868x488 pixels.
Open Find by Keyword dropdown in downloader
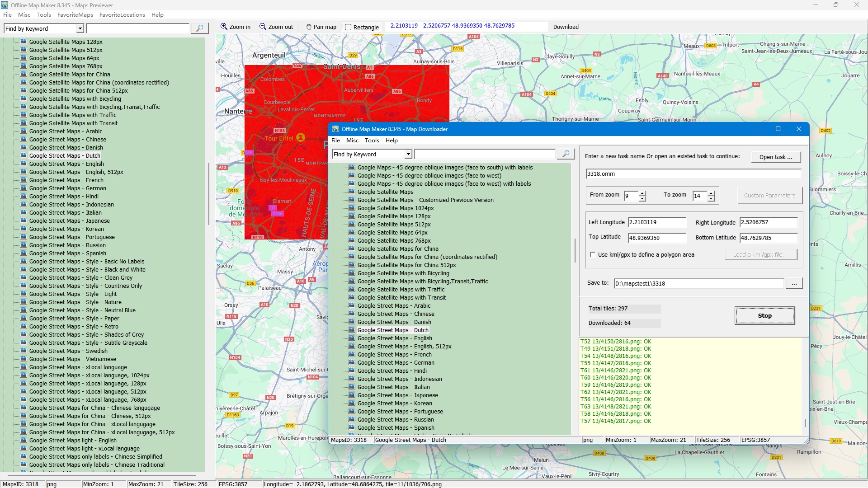pyautogui.click(x=408, y=154)
